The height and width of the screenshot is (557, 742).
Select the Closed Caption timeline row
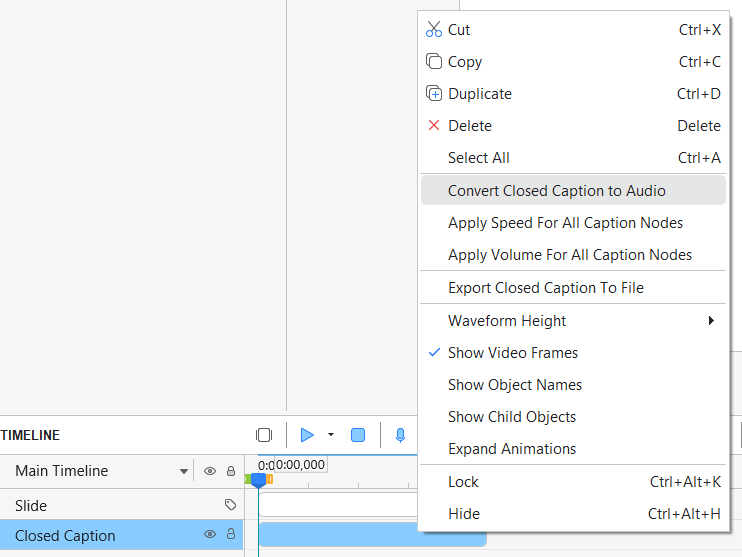click(122, 535)
